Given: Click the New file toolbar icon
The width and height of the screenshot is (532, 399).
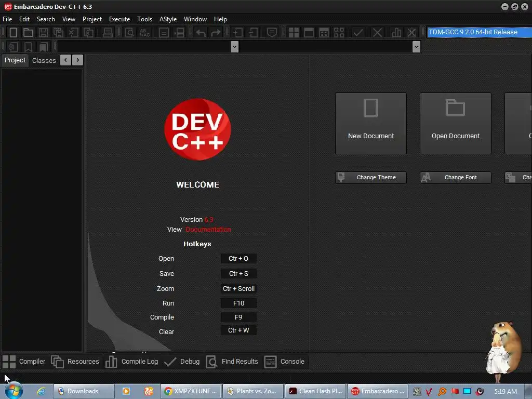Looking at the screenshot, I should (13, 33).
